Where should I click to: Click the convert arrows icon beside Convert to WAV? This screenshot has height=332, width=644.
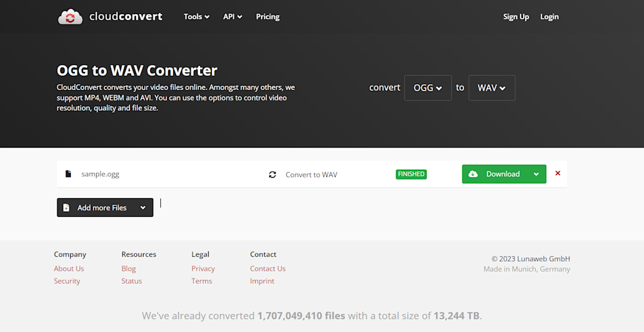click(x=272, y=174)
